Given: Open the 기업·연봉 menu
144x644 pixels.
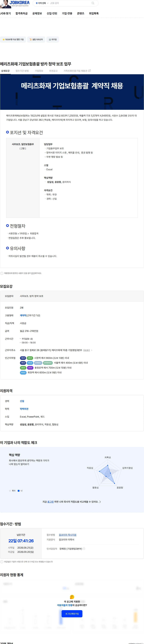Looking at the screenshot, I should pyautogui.click(x=67, y=13).
